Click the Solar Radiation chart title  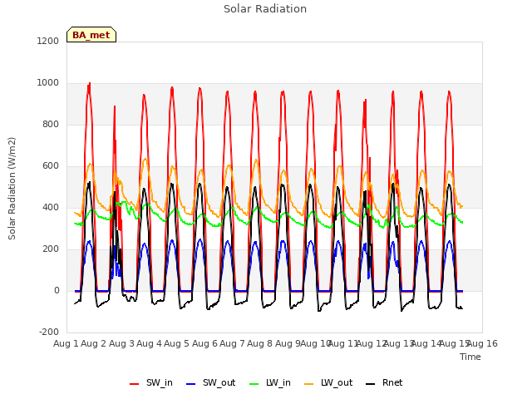coord(265,9)
